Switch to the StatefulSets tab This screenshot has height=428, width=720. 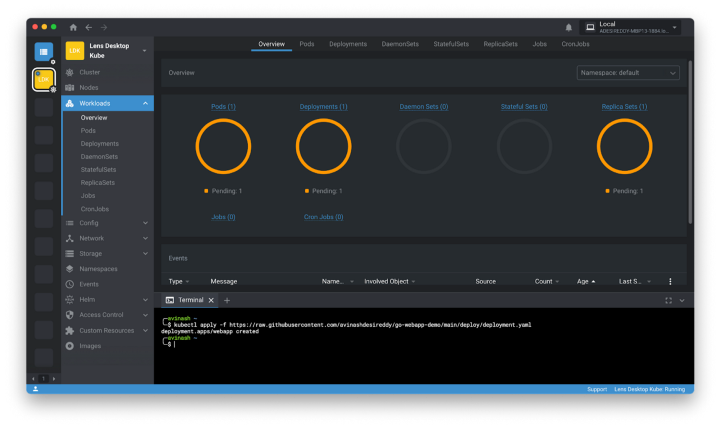point(451,44)
